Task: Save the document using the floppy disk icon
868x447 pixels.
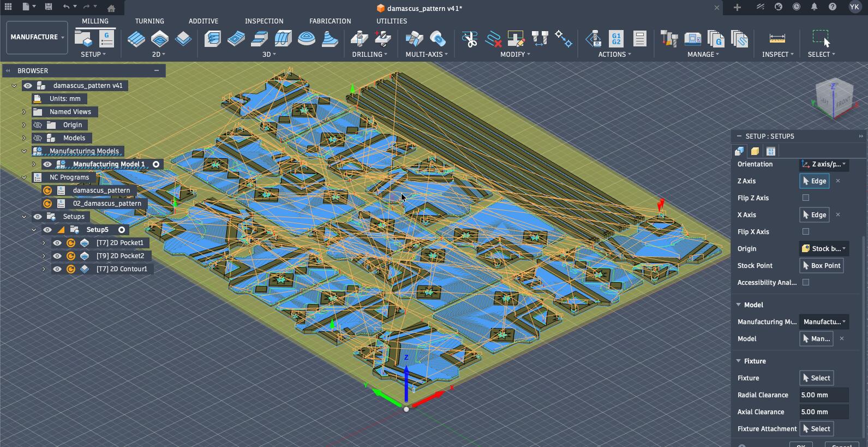Action: [x=49, y=7]
